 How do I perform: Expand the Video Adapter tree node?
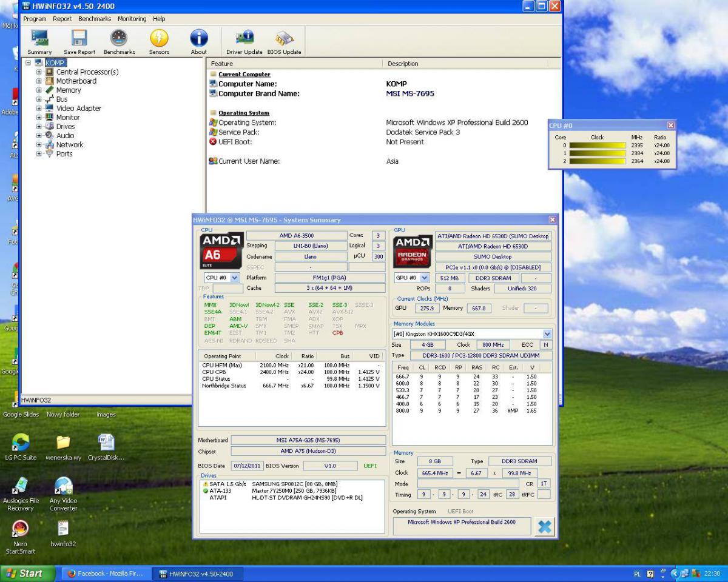(39, 109)
